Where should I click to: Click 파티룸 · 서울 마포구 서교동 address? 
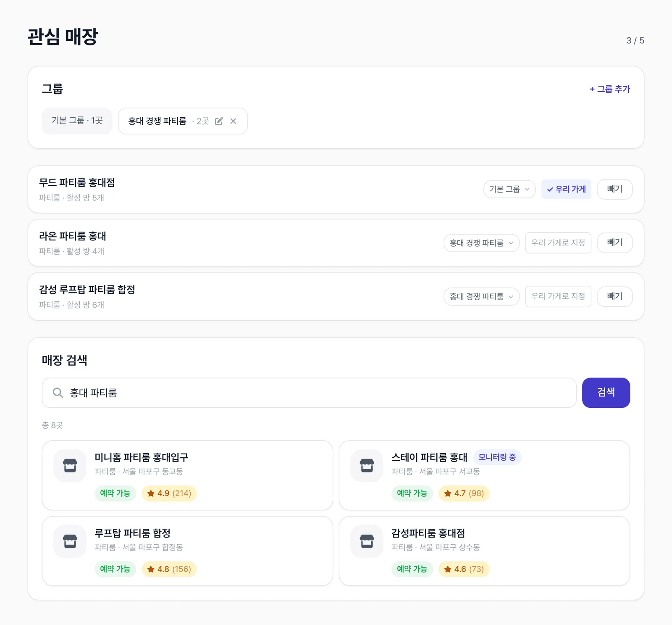pyautogui.click(x=436, y=472)
